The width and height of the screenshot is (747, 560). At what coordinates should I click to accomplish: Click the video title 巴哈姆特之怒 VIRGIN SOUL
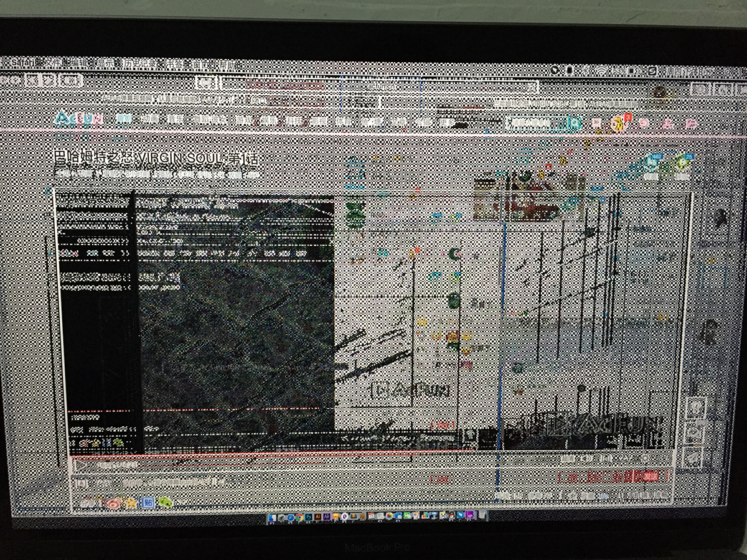[156, 159]
